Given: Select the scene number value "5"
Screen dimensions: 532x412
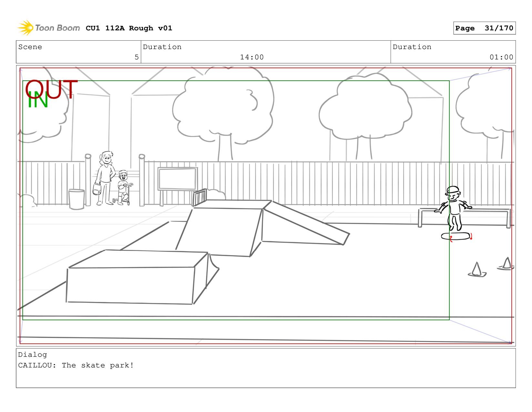Looking at the screenshot, I should [x=137, y=57].
